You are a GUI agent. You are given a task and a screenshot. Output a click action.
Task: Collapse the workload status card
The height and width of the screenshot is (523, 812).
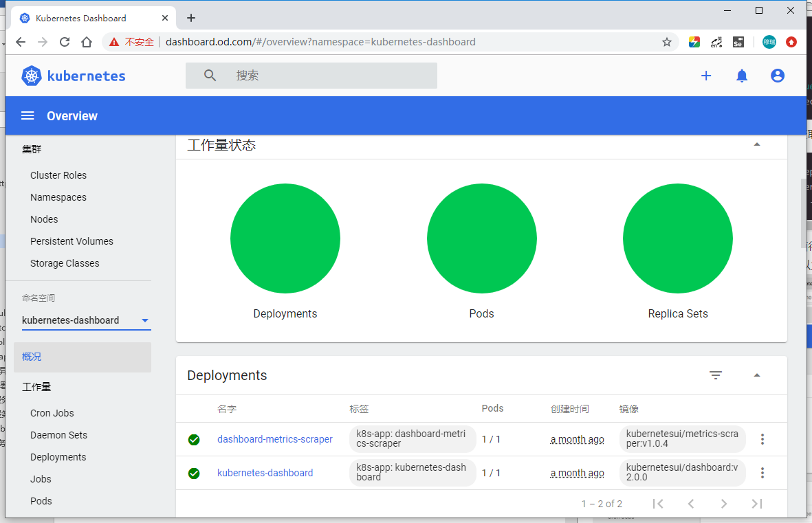tap(756, 144)
